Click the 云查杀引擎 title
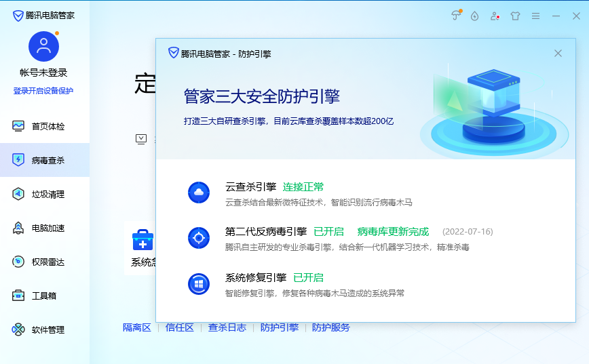 pyautogui.click(x=250, y=187)
